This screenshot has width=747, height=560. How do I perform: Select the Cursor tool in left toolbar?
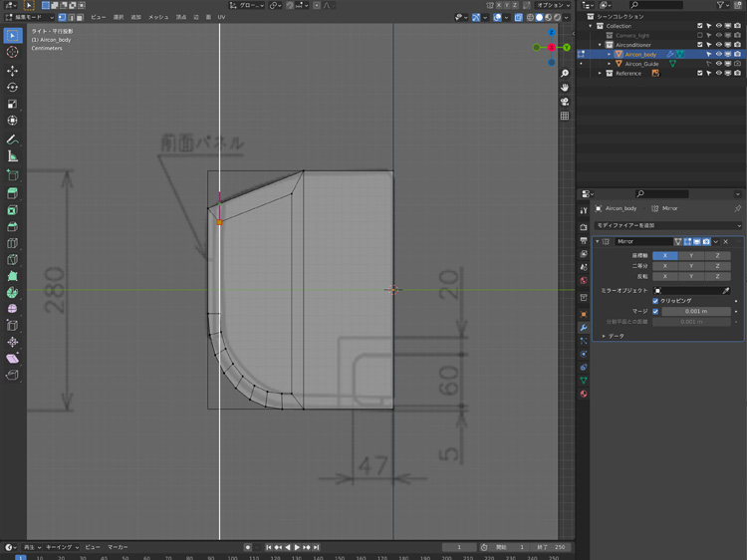[12, 52]
